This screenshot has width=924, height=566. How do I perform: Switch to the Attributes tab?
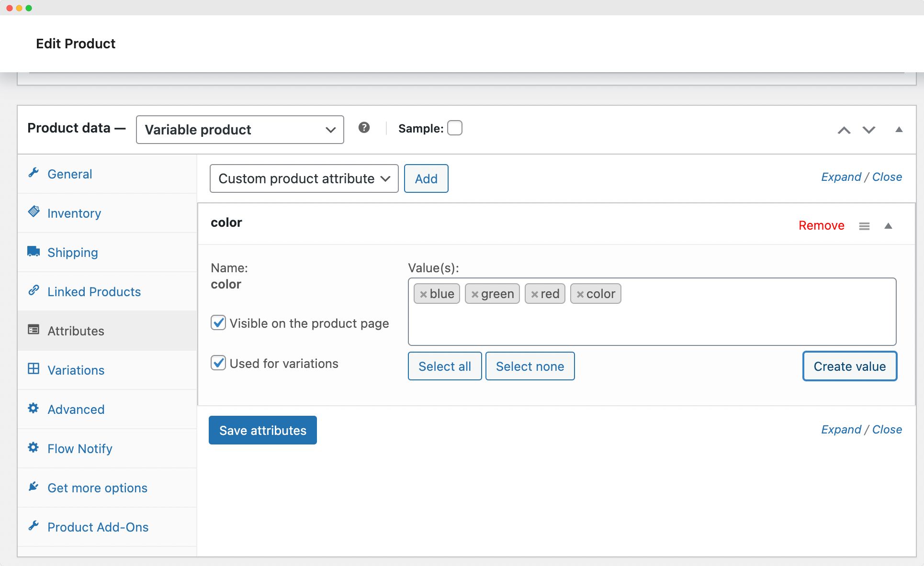(76, 331)
